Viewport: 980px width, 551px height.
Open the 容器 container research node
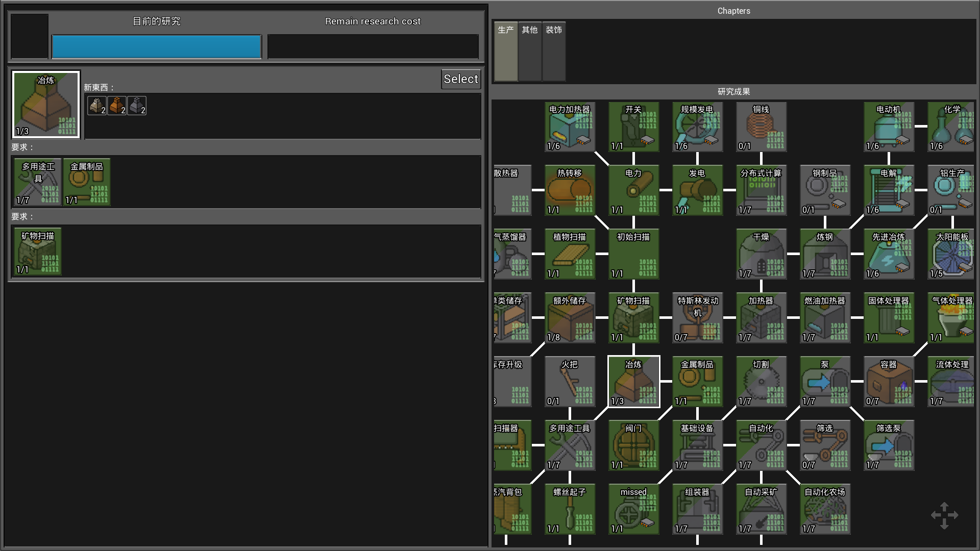coord(889,381)
